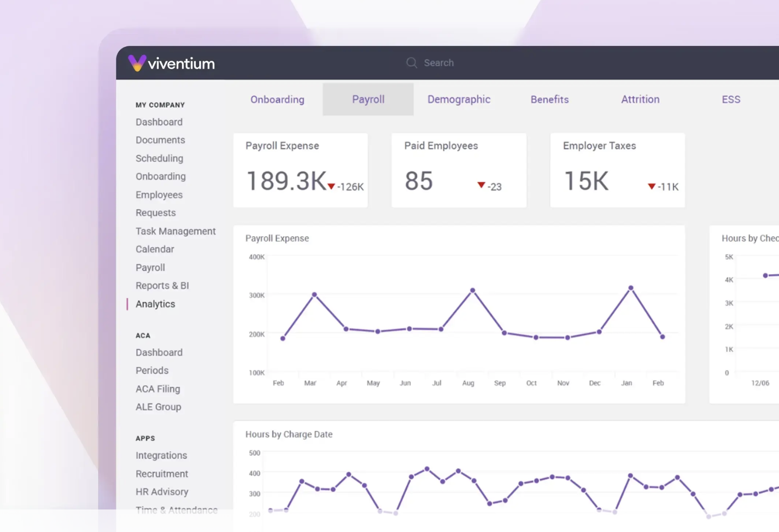Click the Payroll Expense red down-arrow indicator
779x532 pixels.
(331, 186)
